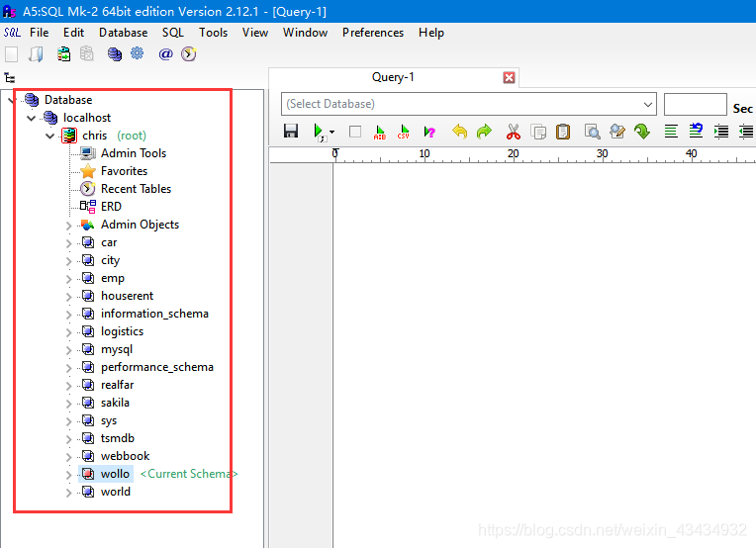Open the SQL menu

tap(173, 33)
